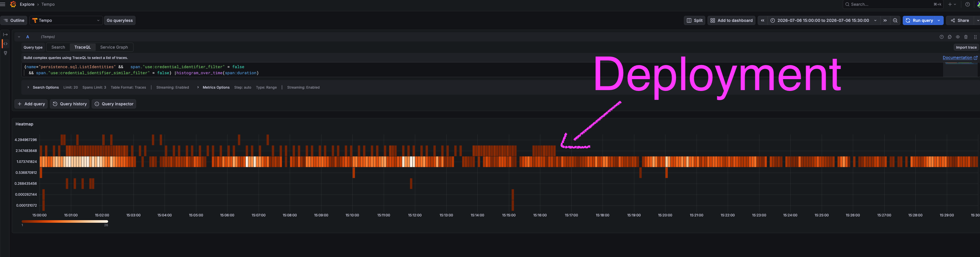Open Share options dropdown arrow

click(977, 20)
